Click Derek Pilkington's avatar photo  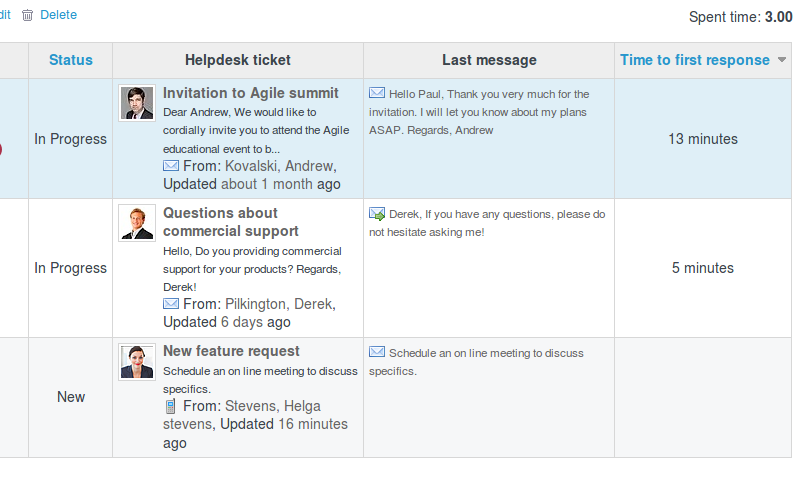pyautogui.click(x=137, y=223)
